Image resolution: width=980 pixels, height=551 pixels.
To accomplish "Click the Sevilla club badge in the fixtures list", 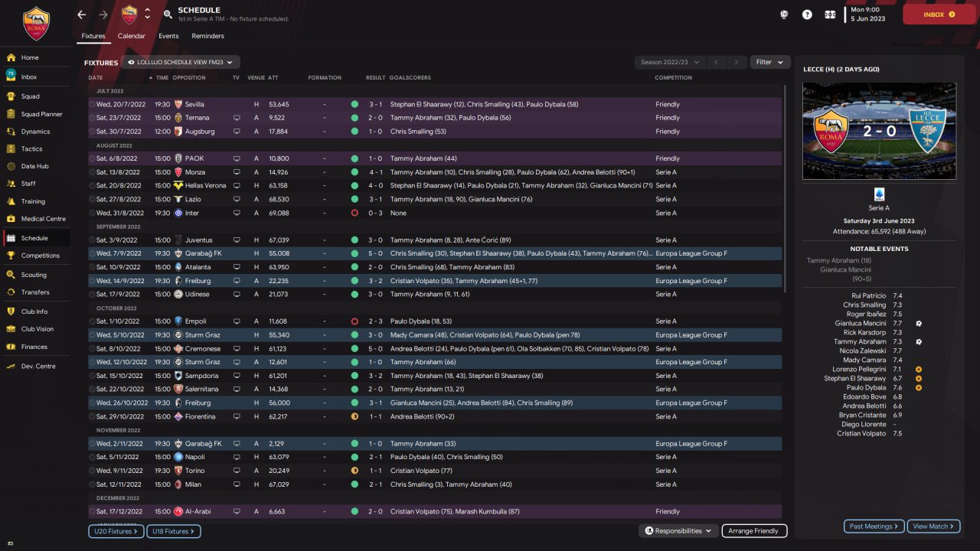I will click(x=178, y=104).
